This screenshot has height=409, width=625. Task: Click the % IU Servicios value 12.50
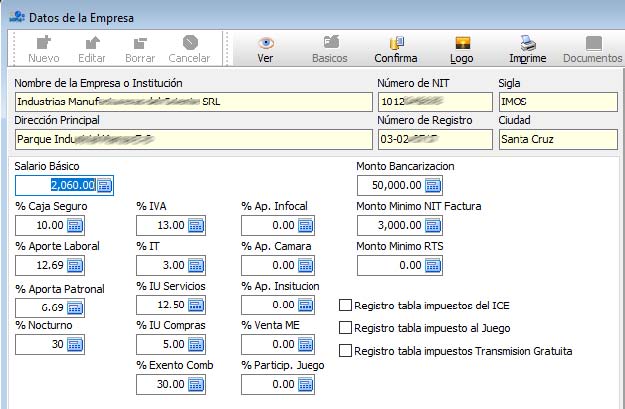click(x=171, y=305)
